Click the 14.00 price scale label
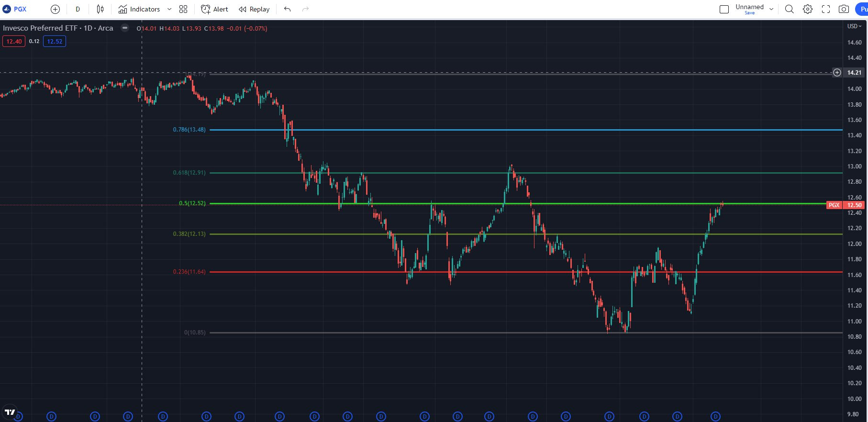The image size is (868, 422). (854, 89)
